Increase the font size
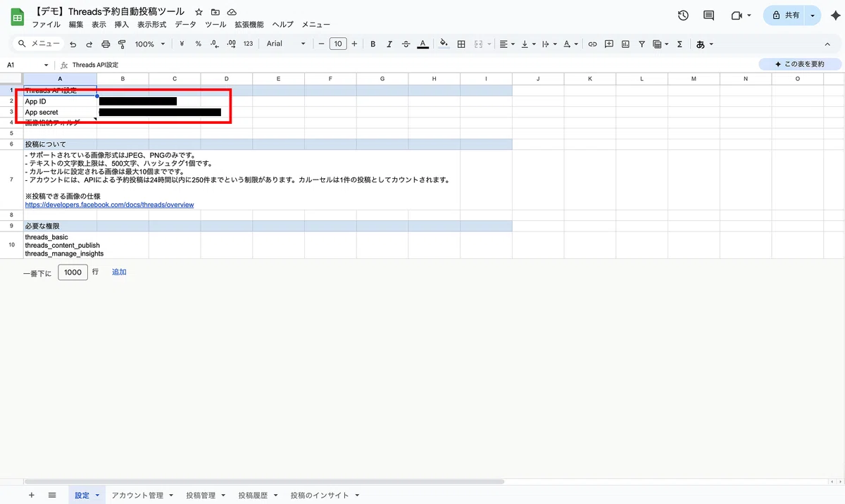The image size is (845, 504). tap(354, 44)
